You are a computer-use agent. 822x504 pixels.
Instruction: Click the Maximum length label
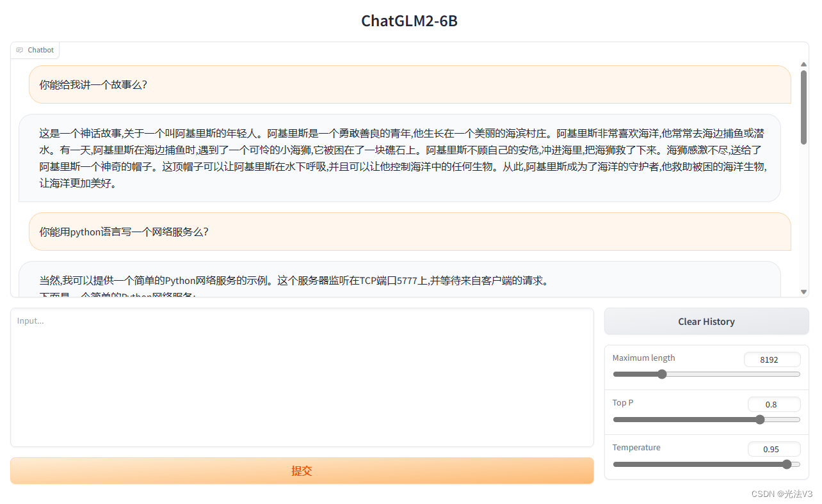tap(643, 358)
